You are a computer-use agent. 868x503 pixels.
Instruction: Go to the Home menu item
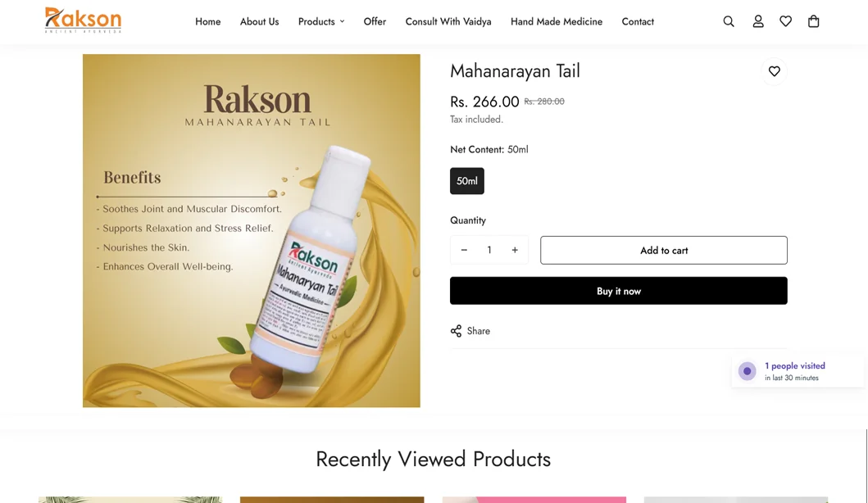click(x=207, y=21)
